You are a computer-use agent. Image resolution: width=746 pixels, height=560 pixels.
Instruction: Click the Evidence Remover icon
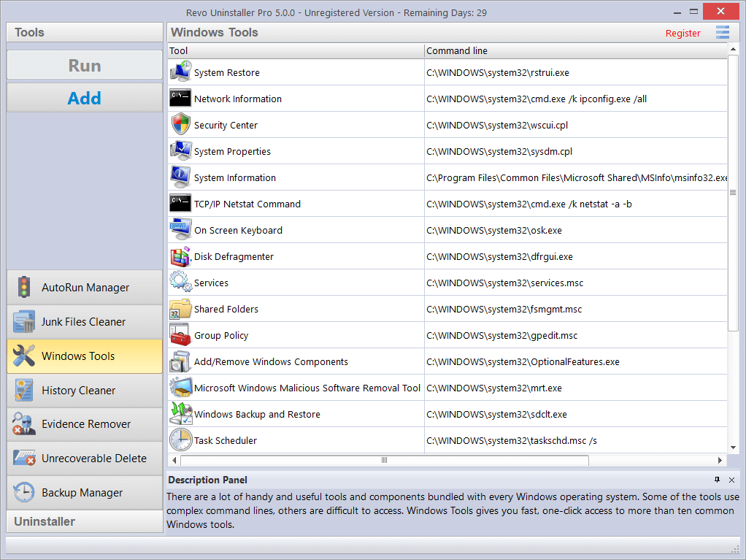[x=24, y=424]
